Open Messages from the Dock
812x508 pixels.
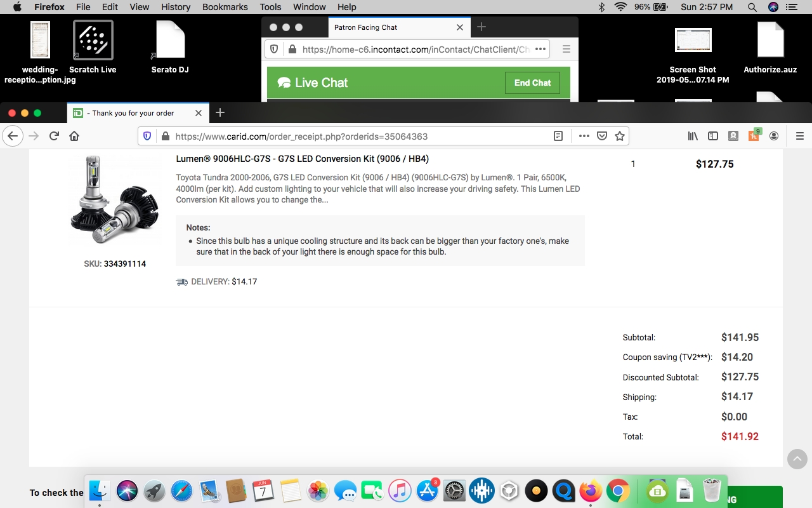345,491
